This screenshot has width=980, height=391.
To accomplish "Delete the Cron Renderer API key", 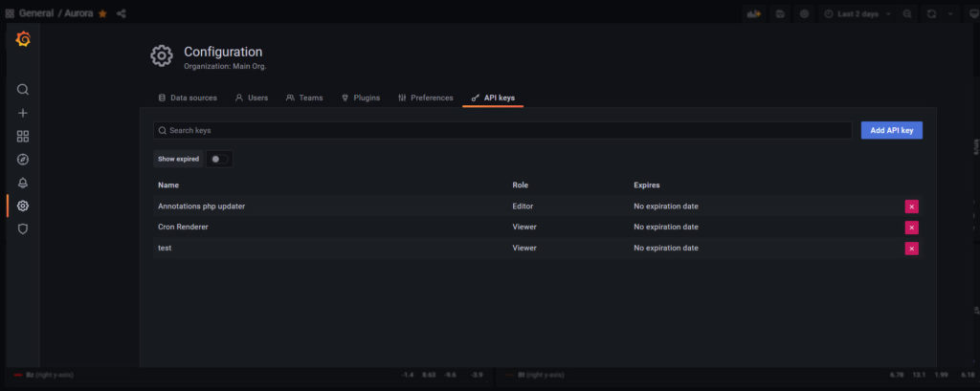I will pyautogui.click(x=911, y=228).
